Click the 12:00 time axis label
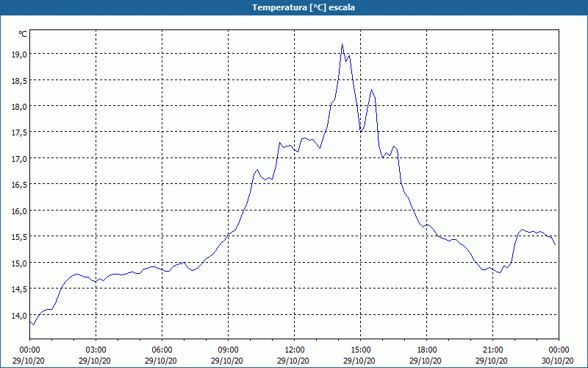This screenshot has height=368, width=588. click(295, 350)
